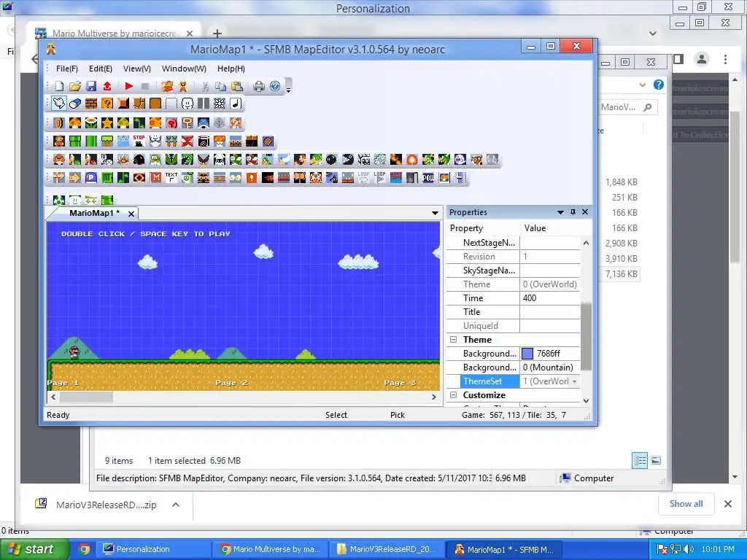Open the ThemeSet value dropdown
747x560 pixels.
point(575,381)
